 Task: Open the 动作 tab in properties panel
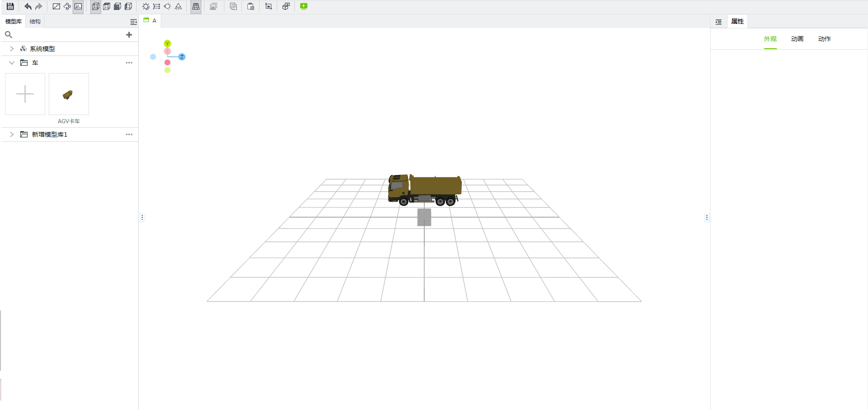click(824, 39)
